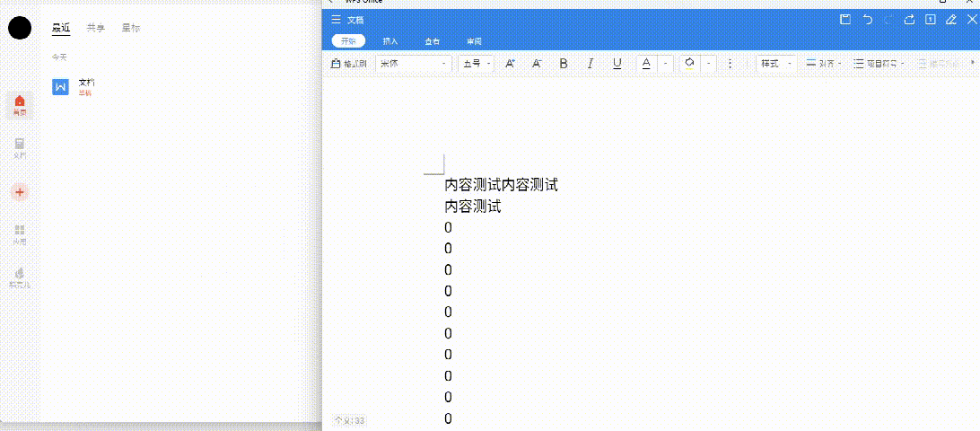Screen dimensions: 980x431
Task: Close the document with the white X
Action: (x=971, y=20)
